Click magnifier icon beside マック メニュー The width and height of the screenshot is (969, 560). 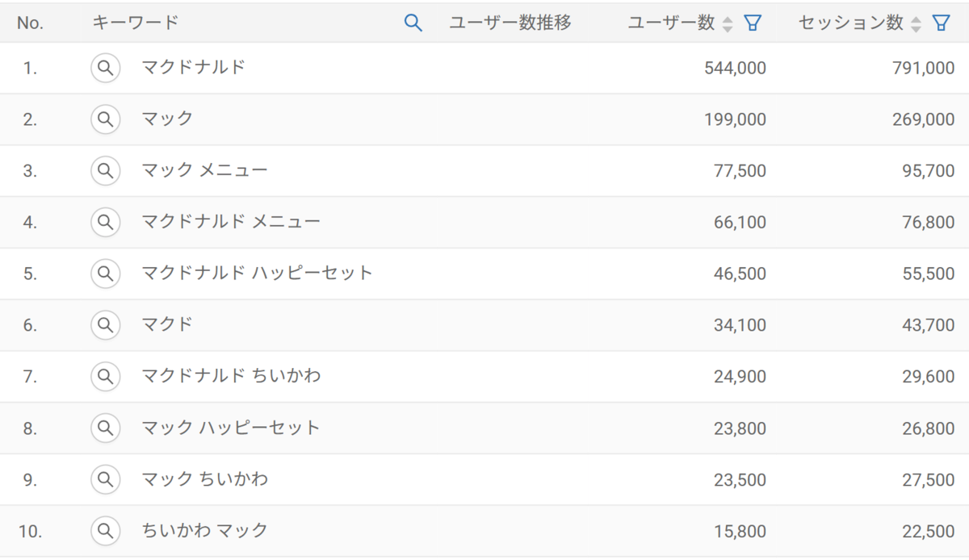[105, 171]
